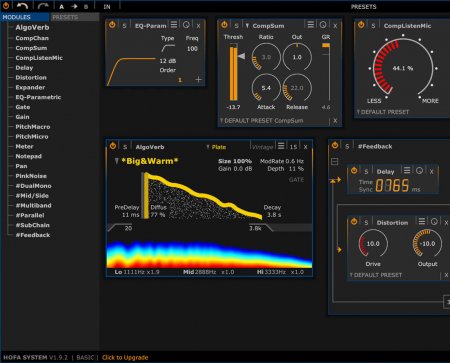Close the EQ-Param module
The height and width of the screenshot is (363, 450).
198,26
